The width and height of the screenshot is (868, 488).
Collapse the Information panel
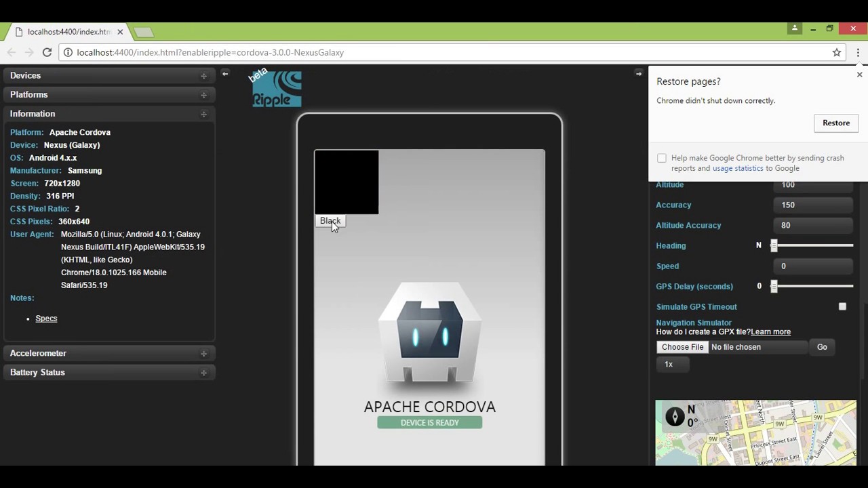point(109,114)
